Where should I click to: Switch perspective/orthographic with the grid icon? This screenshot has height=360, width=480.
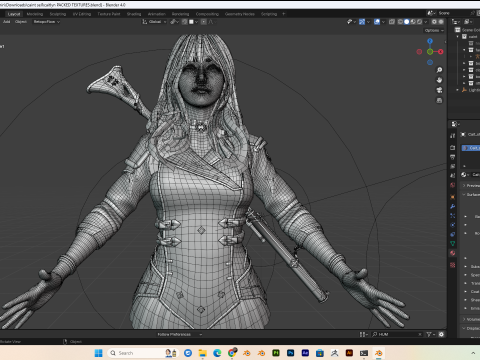coord(439,100)
